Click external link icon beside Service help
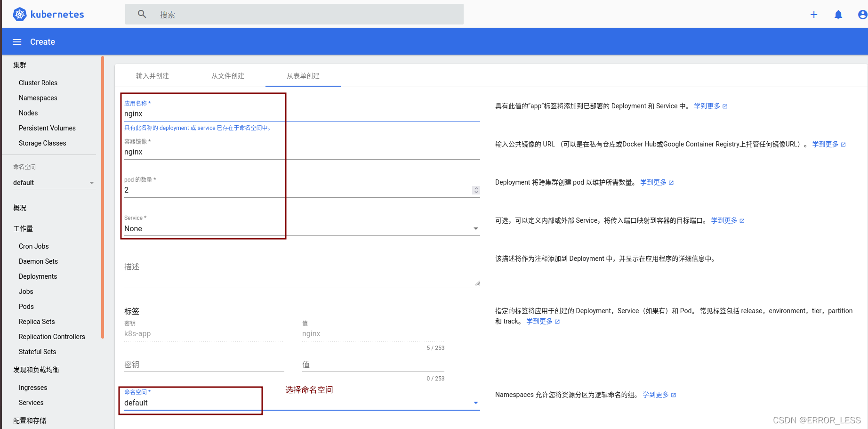Viewport: 868px width, 429px height. tap(742, 221)
